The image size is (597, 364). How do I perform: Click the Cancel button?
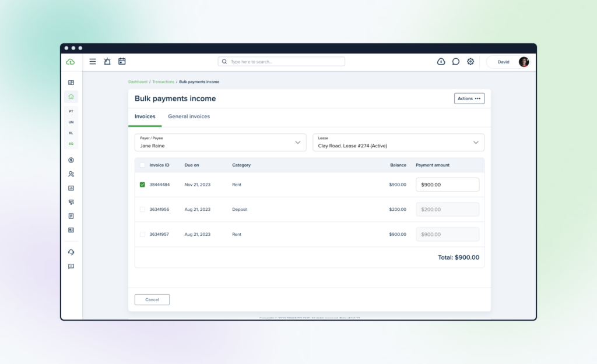point(152,300)
